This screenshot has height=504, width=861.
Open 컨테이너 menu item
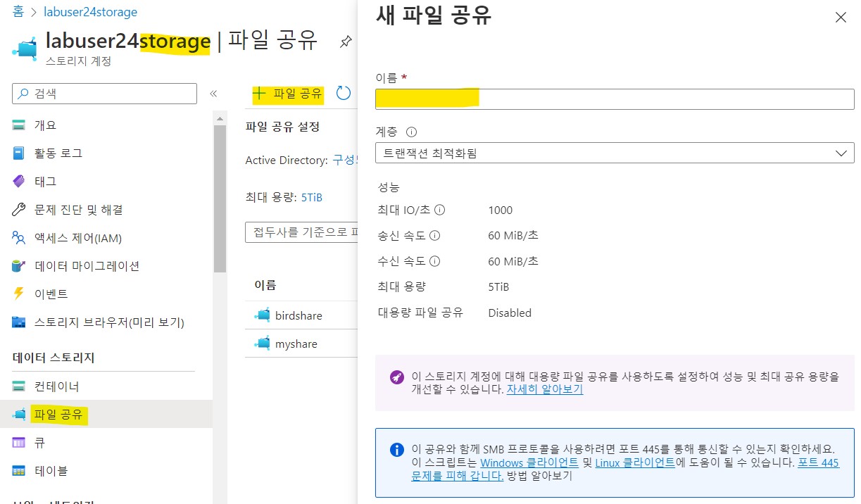[106, 386]
